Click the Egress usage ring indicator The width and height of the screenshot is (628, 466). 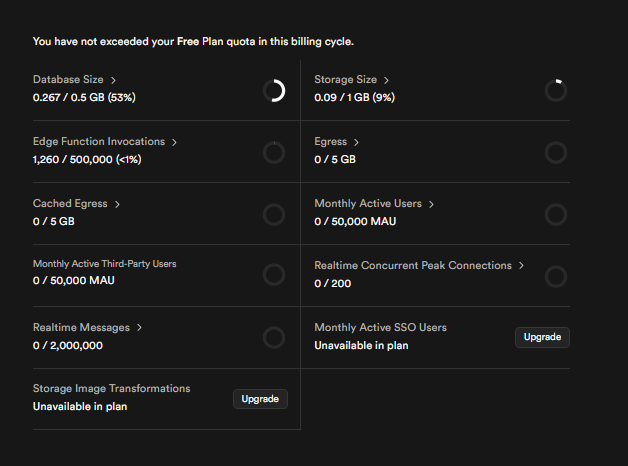[x=556, y=153]
